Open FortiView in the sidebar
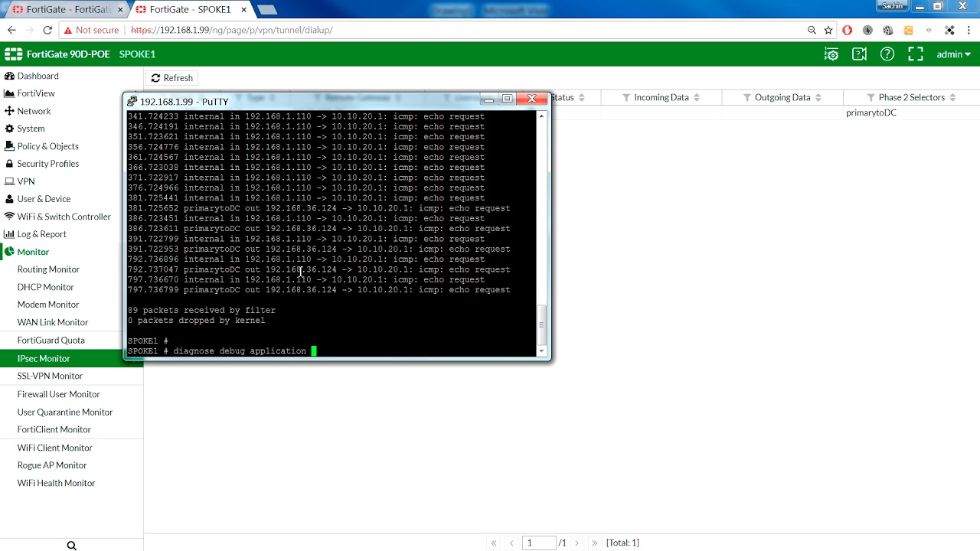This screenshot has height=551, width=980. pos(36,93)
